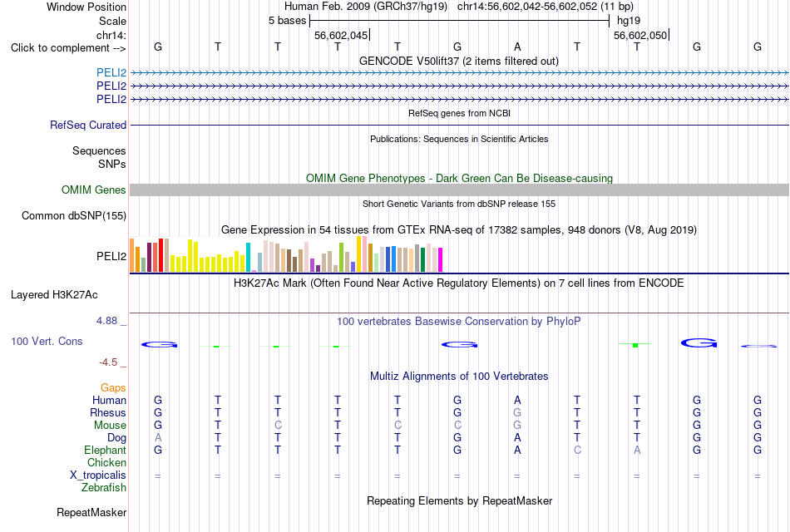
Task: Click the Elephant row's mismatched C base
Action: click(577, 450)
